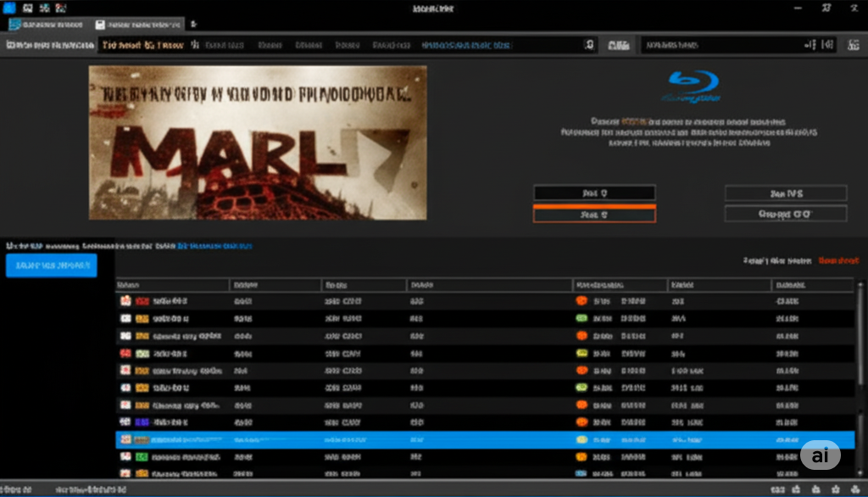Open the blue underlined link in the toolbar
The width and height of the screenshot is (868, 497).
click(x=465, y=46)
